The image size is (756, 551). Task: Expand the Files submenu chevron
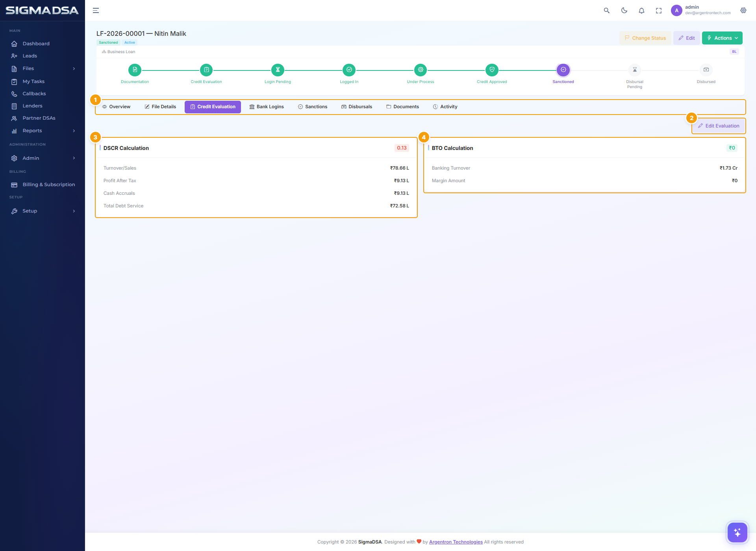click(74, 68)
